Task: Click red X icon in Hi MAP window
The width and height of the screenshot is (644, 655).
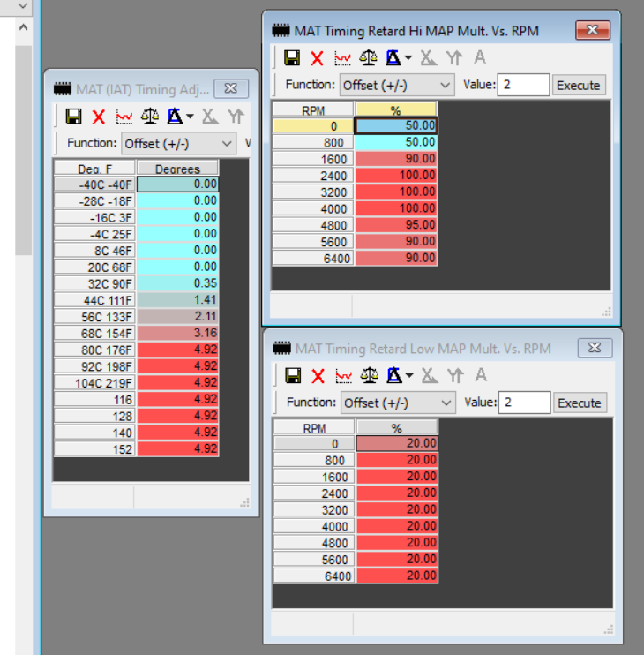Action: tap(317, 58)
